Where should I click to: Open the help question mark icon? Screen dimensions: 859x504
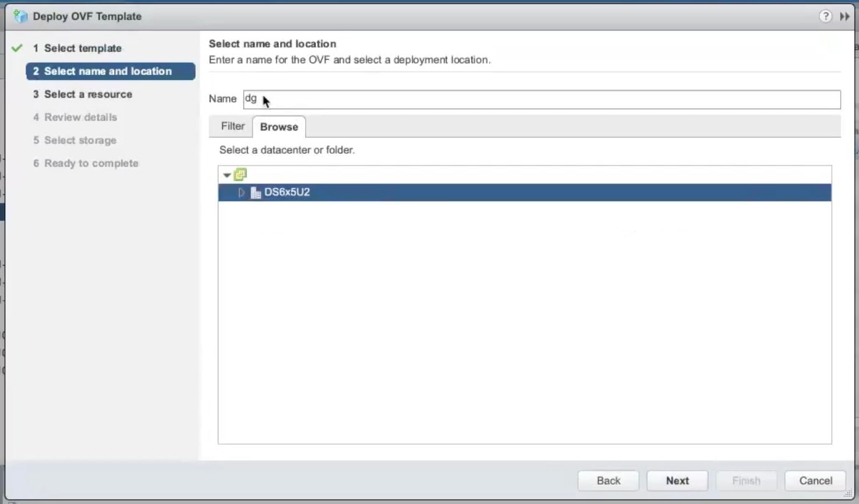(x=825, y=16)
